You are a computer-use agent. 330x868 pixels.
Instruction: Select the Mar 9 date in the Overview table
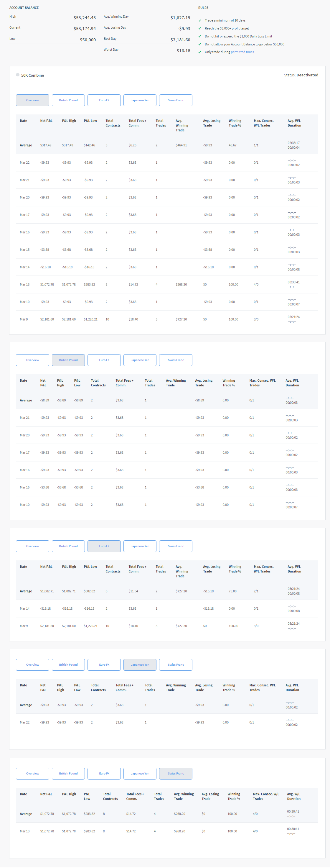(x=24, y=319)
